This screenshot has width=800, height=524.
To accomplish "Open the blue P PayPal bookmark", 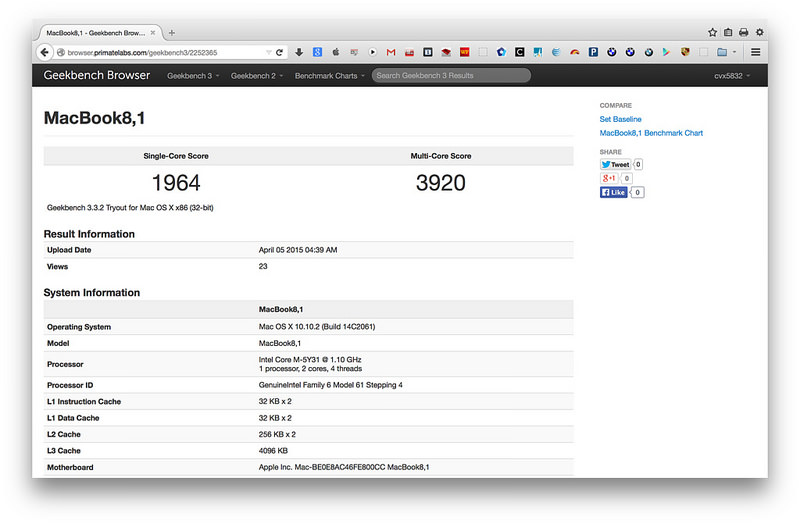I will click(593, 52).
